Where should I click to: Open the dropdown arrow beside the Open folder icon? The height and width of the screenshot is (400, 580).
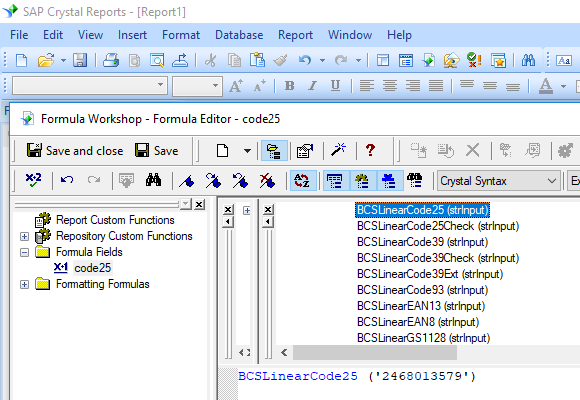click(63, 60)
